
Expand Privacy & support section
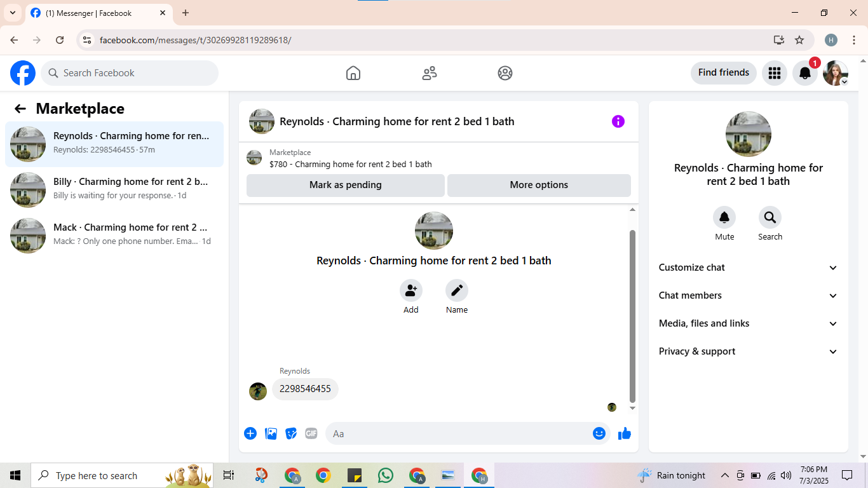pos(749,351)
